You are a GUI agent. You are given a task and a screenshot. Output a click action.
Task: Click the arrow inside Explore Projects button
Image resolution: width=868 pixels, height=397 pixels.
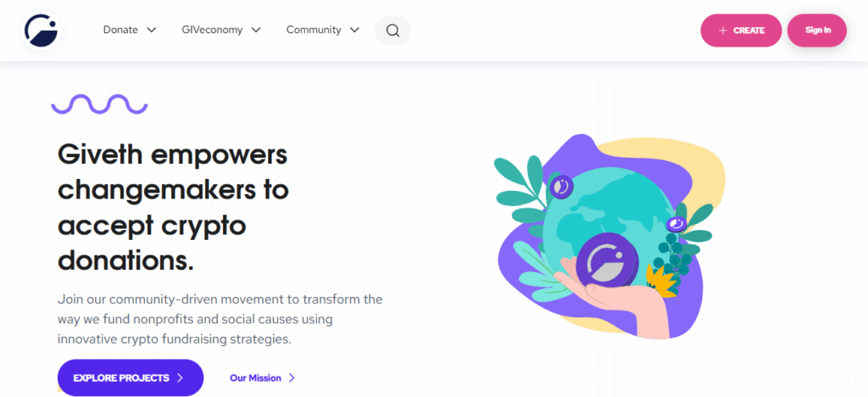point(180,378)
